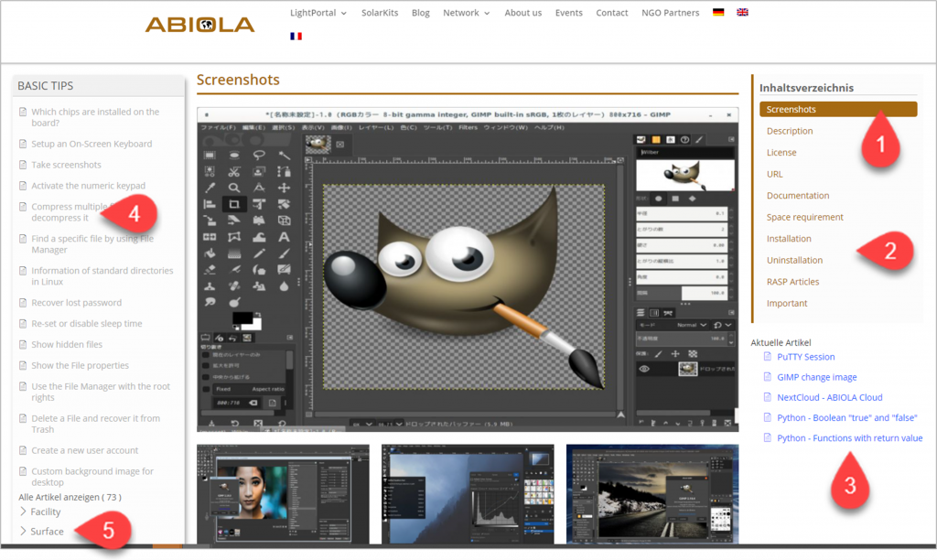The height and width of the screenshot is (560, 937).
Task: Open the Network dropdown menu
Action: click(x=466, y=13)
